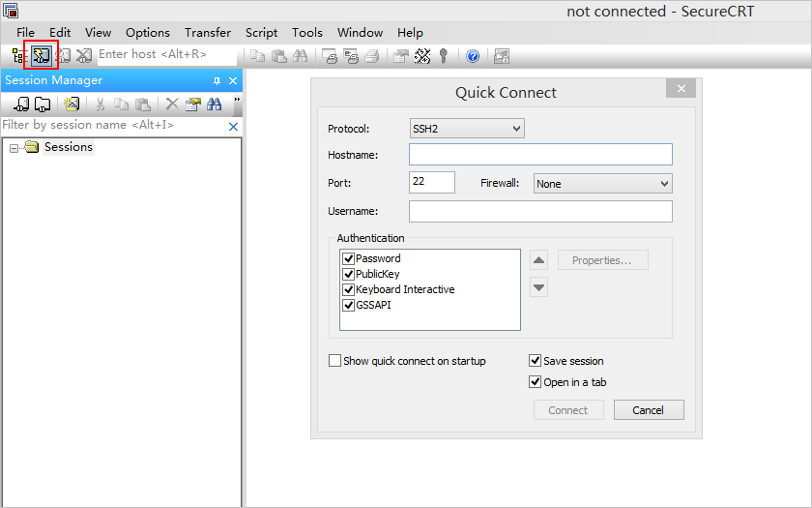
Task: Clear the session name filter
Action: (234, 127)
